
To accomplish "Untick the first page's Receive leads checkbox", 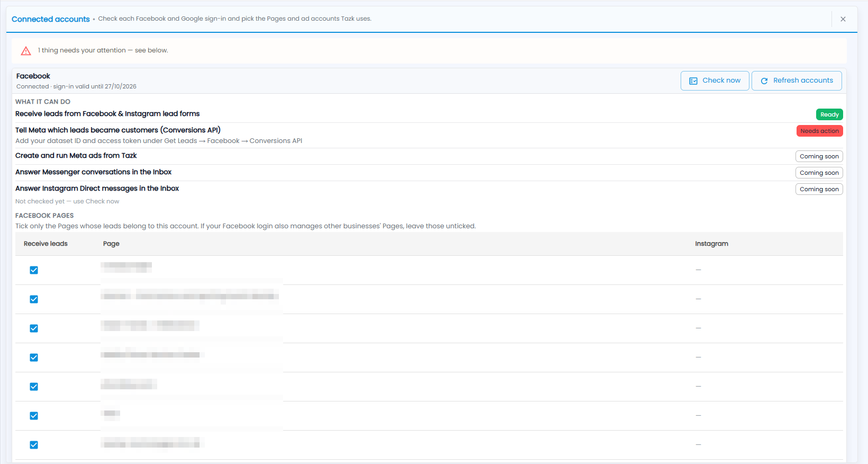I will [34, 270].
